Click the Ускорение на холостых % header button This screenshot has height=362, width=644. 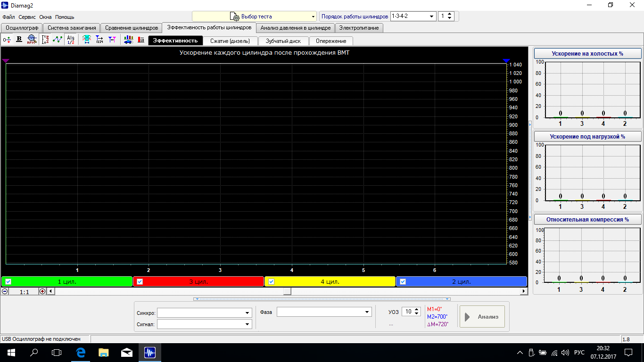coord(587,53)
